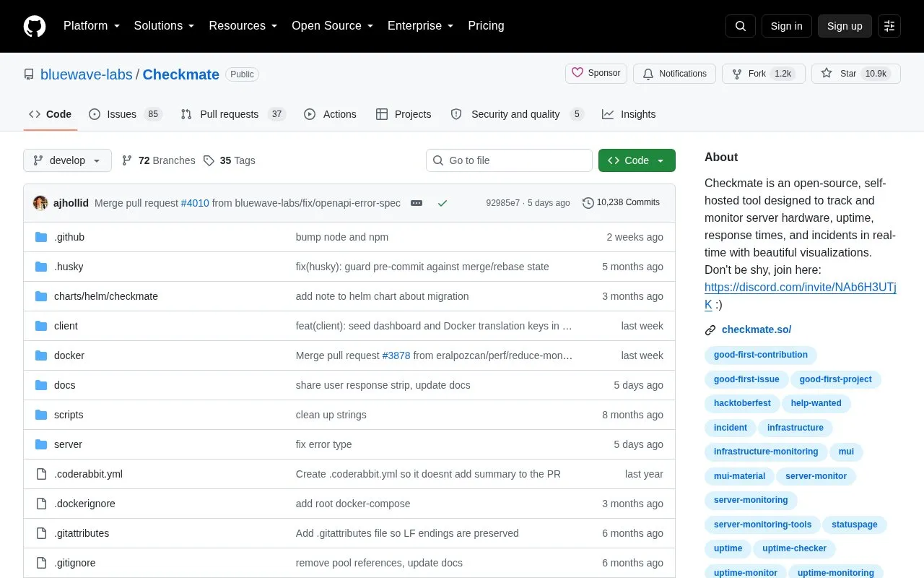Viewport: 924px width, 578px height.
Task: Open pull request #4010 link
Action: (195, 203)
